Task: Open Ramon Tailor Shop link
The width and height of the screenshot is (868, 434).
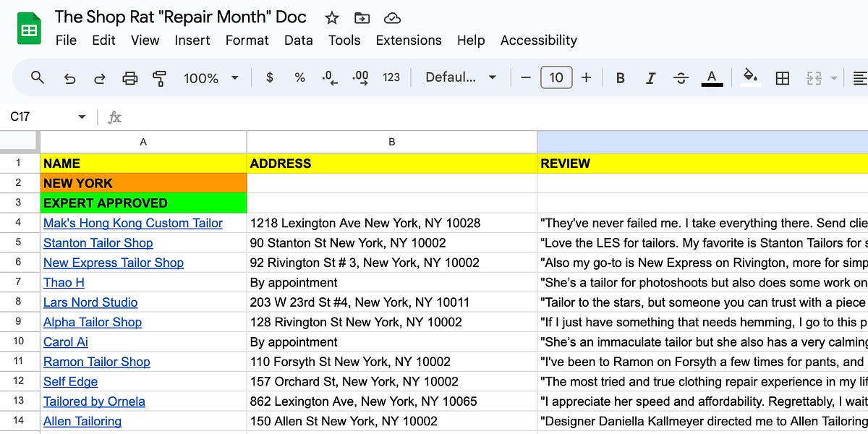Action: pyautogui.click(x=97, y=362)
